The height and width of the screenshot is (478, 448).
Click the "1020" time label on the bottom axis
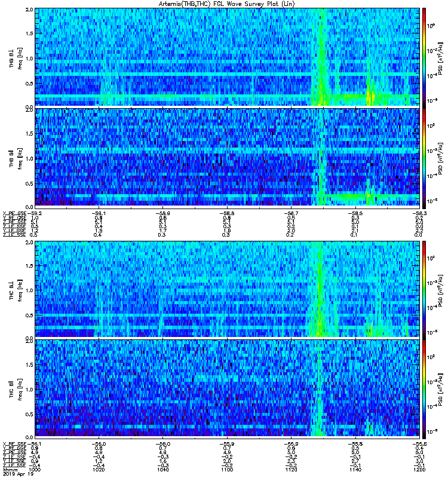click(99, 470)
